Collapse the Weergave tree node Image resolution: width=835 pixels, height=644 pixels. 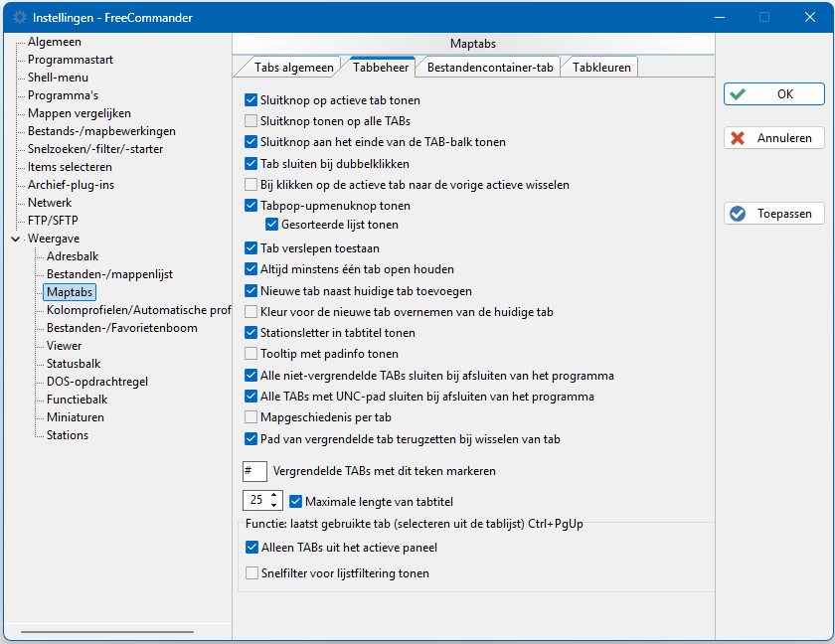[x=16, y=239]
